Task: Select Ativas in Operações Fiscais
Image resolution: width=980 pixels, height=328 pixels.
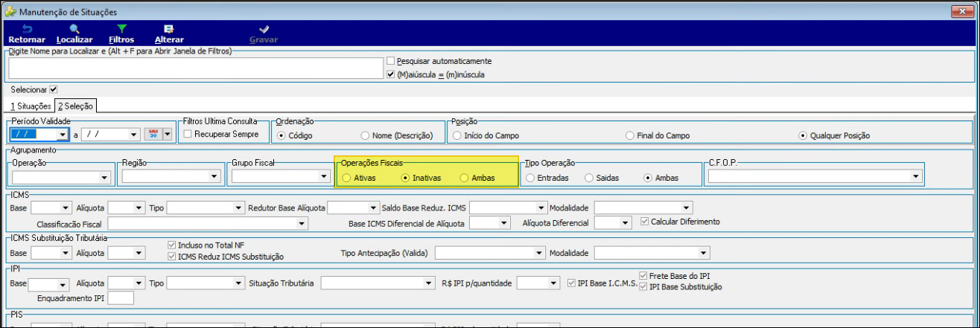Action: [x=347, y=178]
